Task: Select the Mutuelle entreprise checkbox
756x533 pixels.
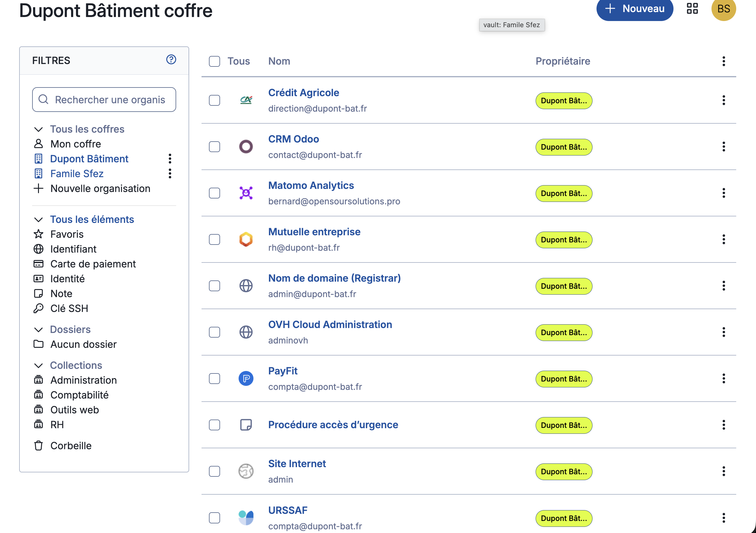Action: [214, 240]
